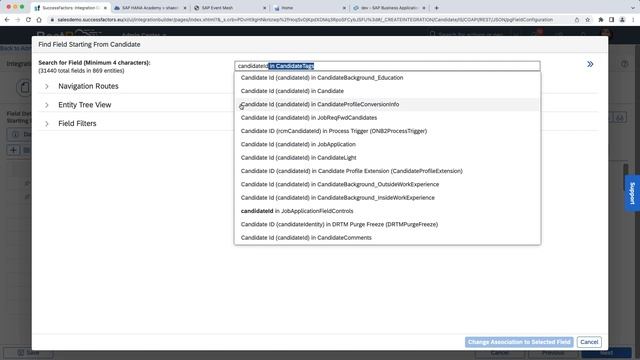Screen dimensions: 640x360
Task: Cancel the Find Field dialog
Action: (589, 342)
